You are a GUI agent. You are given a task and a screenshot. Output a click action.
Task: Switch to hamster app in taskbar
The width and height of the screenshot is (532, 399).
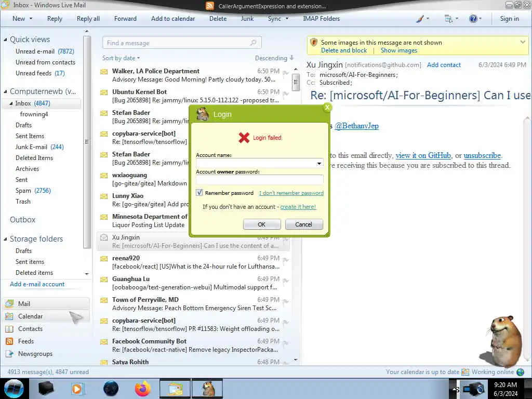coord(207,389)
